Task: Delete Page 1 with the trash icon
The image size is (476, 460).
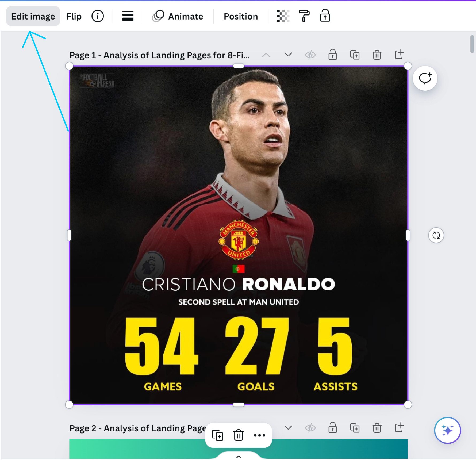Action: point(377,55)
